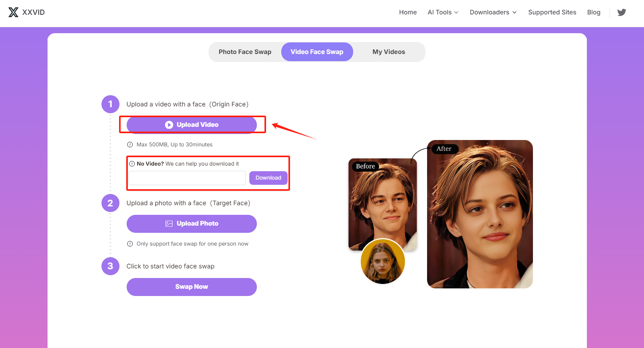Image resolution: width=644 pixels, height=348 pixels.
Task: Click 'Only support face swap for one person now'
Action: coord(193,244)
